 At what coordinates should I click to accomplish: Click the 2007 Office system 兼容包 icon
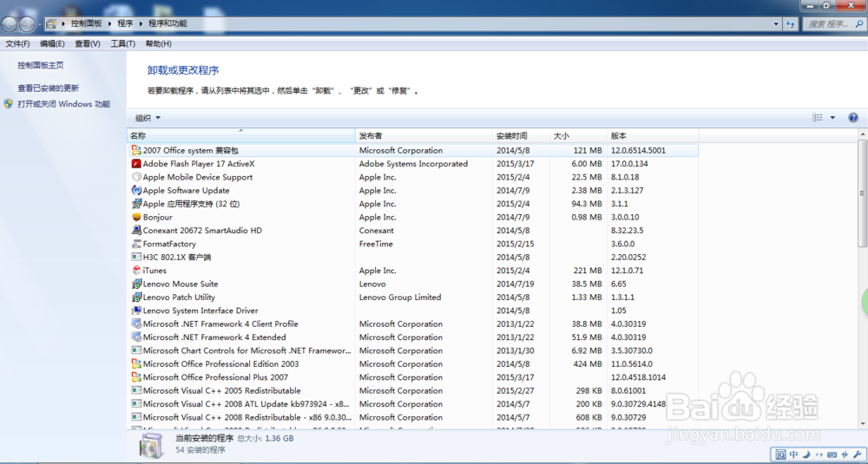coord(136,150)
